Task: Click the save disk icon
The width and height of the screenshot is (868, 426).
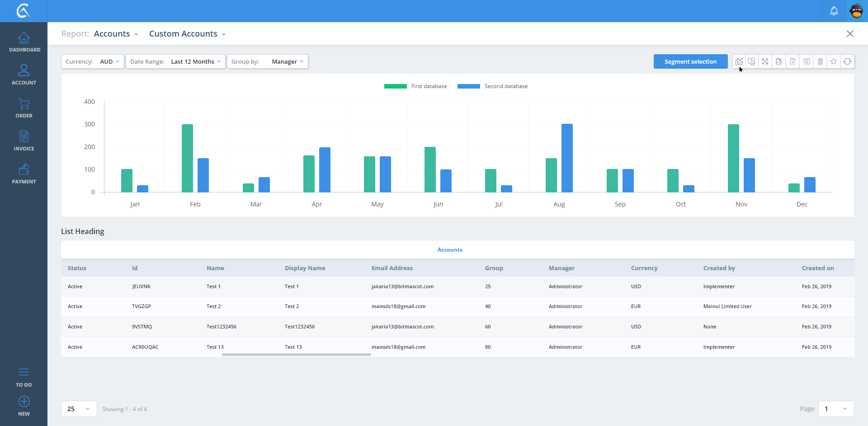Action: tap(807, 61)
